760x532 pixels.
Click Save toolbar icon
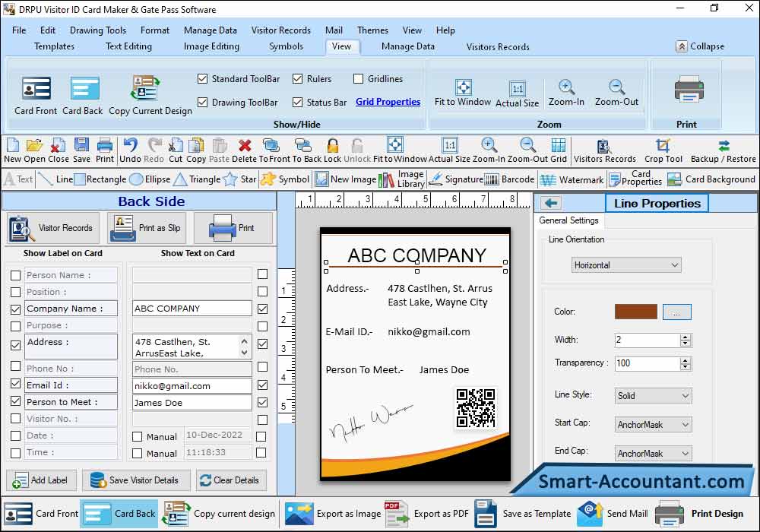(x=81, y=145)
